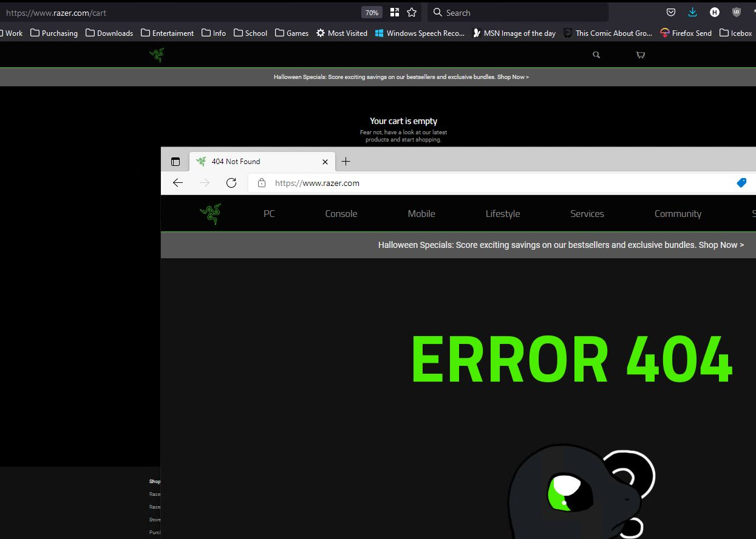The height and width of the screenshot is (539, 756).
Task: Close the 404 Not Found tab
Action: tap(325, 162)
